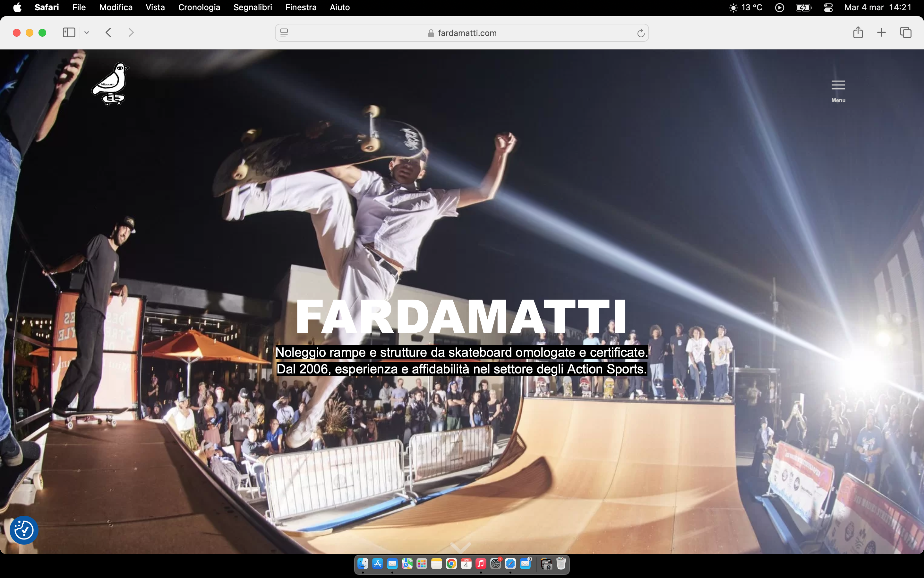Open the Trash from the Dock
The width and height of the screenshot is (924, 578).
(561, 564)
